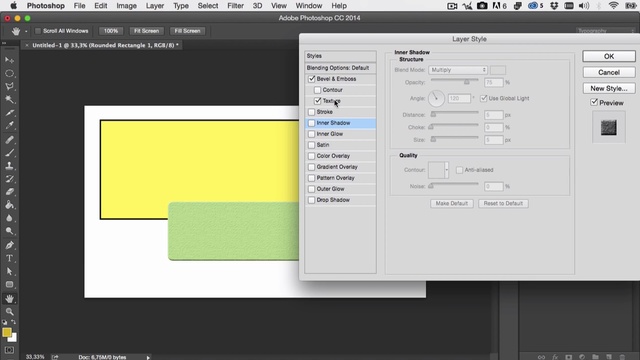This screenshot has width=640, height=360.
Task: Select the Dodge tool
Action: click(x=9, y=231)
